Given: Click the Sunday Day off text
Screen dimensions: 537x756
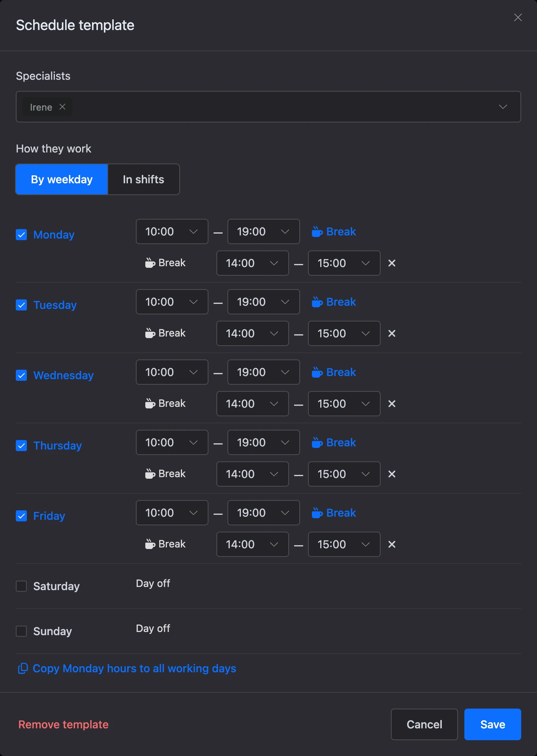Looking at the screenshot, I should [153, 628].
